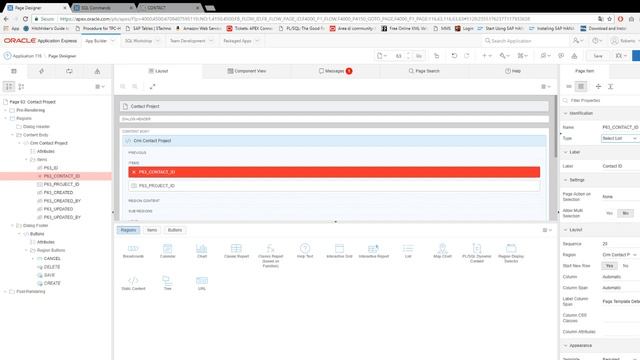640x360 pixels.
Task: Collapse the Items node in the tree
Action: 27,160
